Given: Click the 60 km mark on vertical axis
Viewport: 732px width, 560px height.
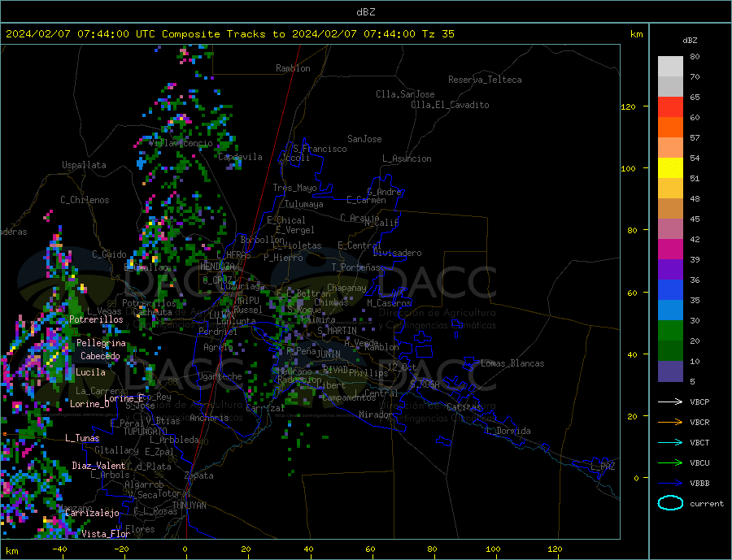Looking at the screenshot, I should (x=632, y=293).
